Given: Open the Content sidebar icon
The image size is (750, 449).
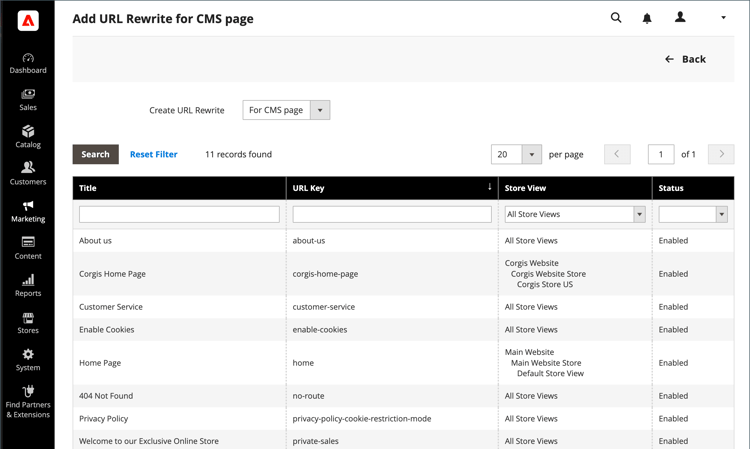Looking at the screenshot, I should pos(28,242).
